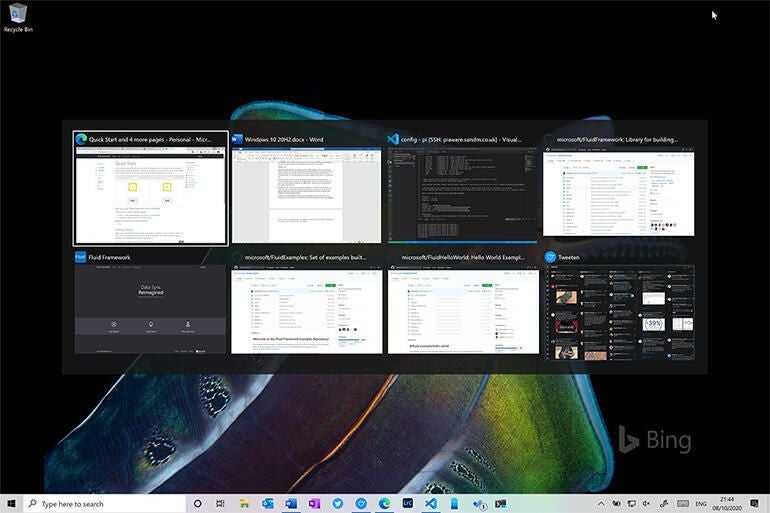Switch to microsoft/FluidHelloWorld window thumbnail
Screen dimensions: 770x513
(463, 302)
